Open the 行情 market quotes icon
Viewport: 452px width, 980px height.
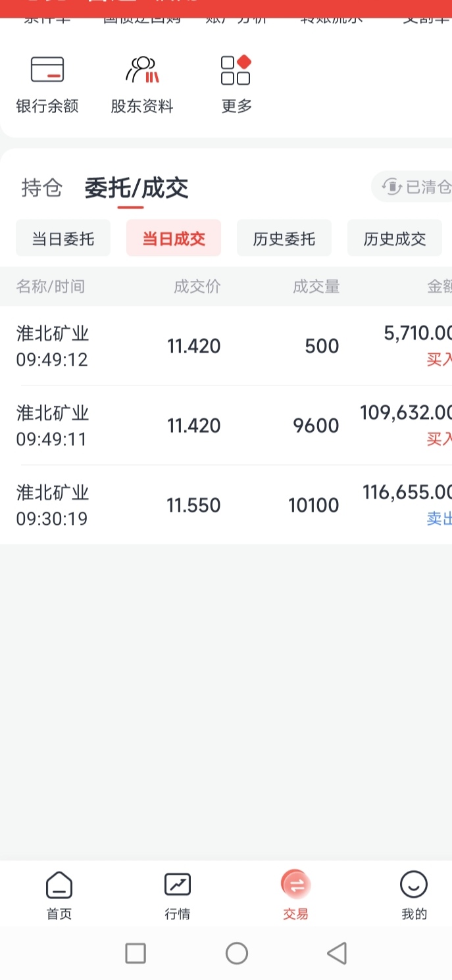[178, 886]
